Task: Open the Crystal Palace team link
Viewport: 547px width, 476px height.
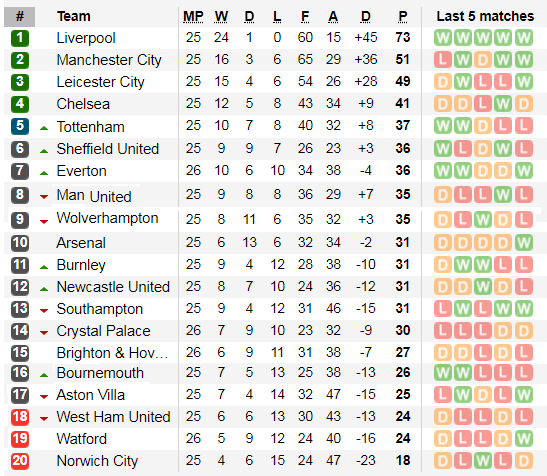Action: pyautogui.click(x=103, y=331)
